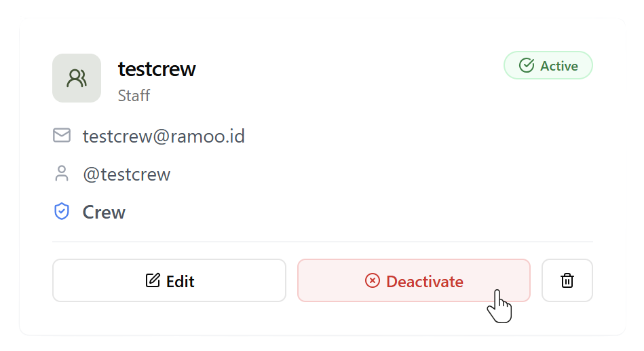Click the @testcrew username text
644x351 pixels.
coord(126,174)
